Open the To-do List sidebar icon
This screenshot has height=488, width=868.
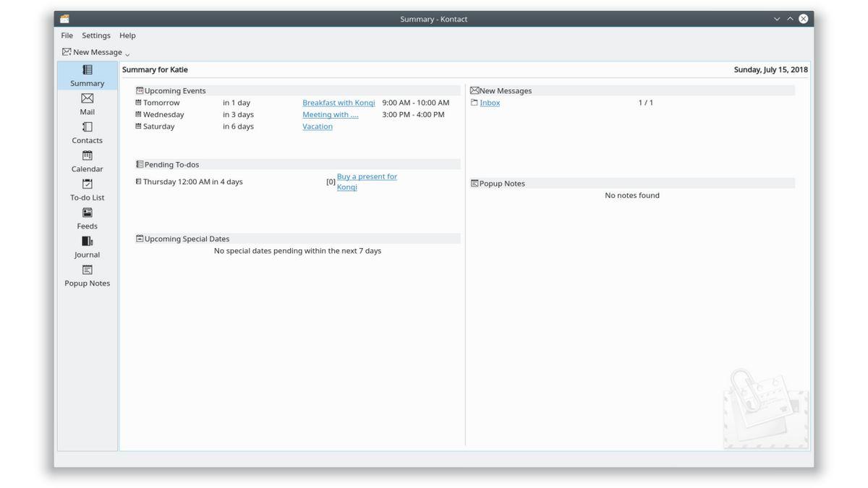tap(87, 184)
